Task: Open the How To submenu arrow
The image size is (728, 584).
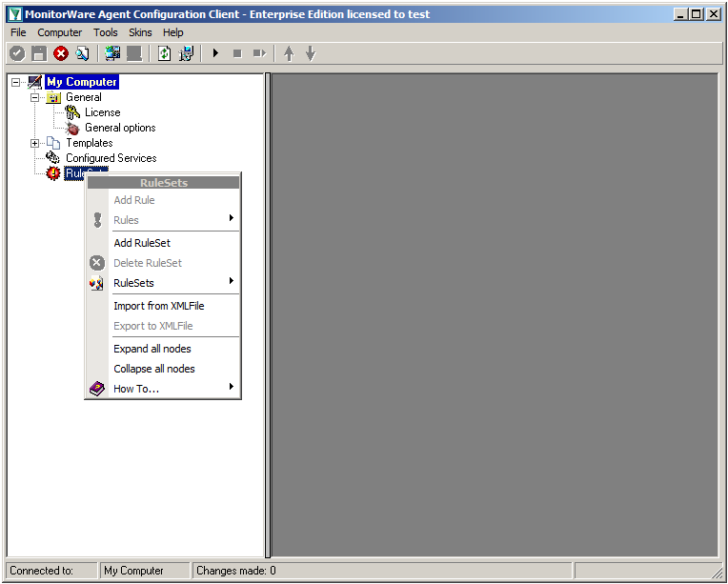Action: 232,386
